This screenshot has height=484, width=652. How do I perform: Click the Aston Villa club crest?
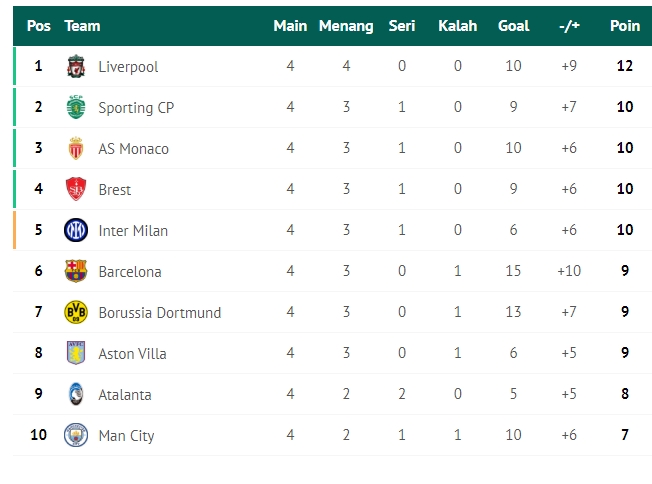(x=76, y=353)
